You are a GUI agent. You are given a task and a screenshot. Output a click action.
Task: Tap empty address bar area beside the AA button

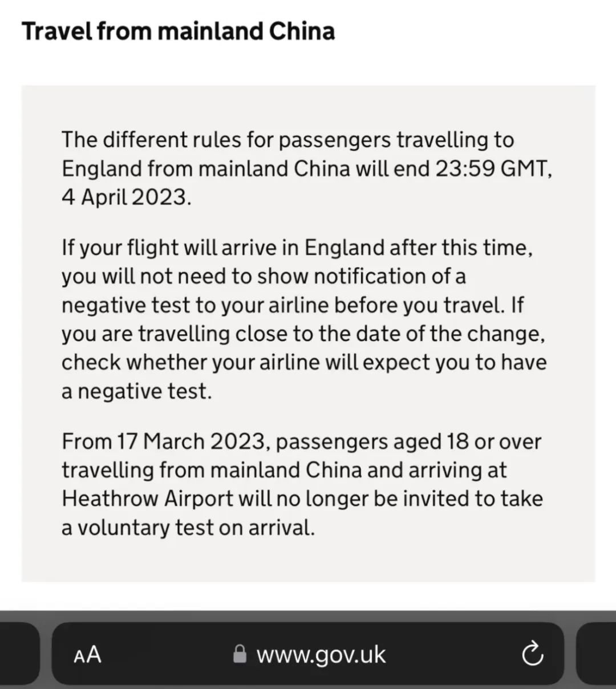pos(165,654)
